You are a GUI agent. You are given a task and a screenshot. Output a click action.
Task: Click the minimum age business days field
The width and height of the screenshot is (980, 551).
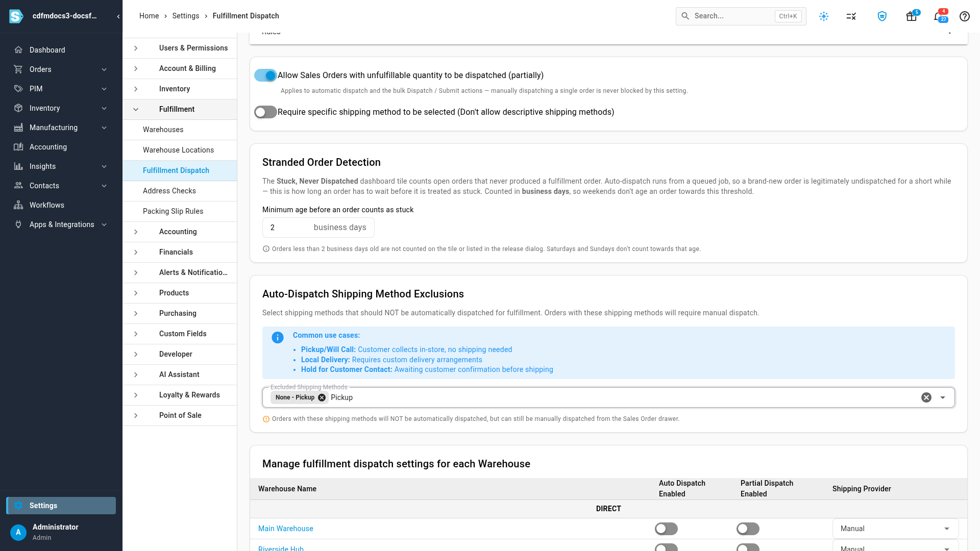click(318, 228)
